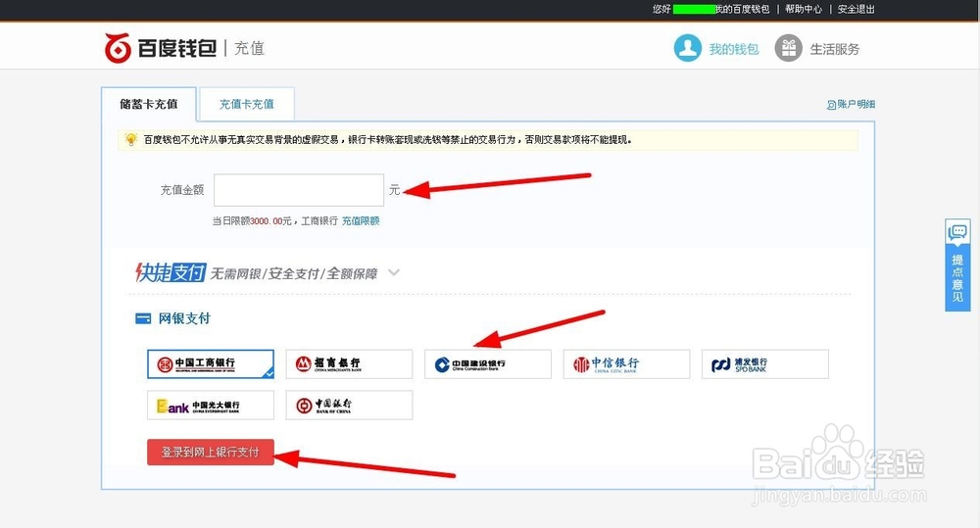Click the 提点意见 feedback side tab

click(957, 264)
